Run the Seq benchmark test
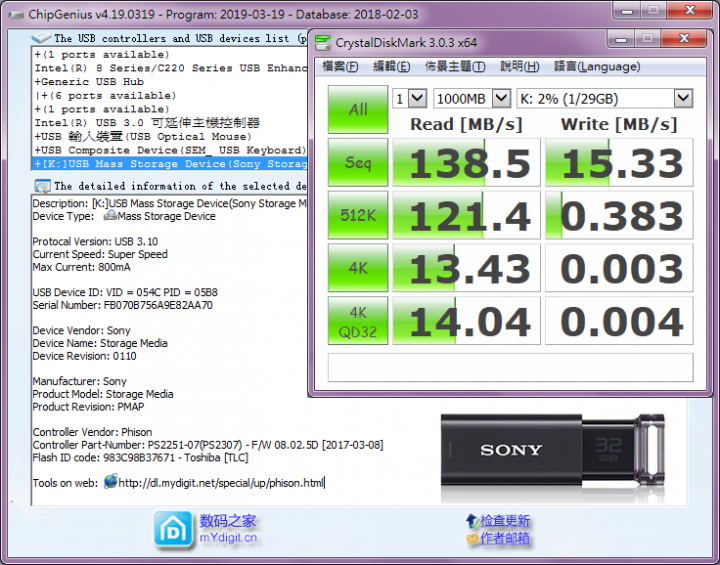 click(x=358, y=162)
